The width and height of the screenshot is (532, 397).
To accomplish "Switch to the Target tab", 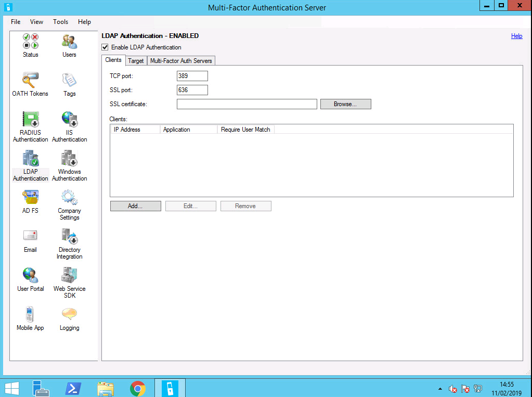I will 136,60.
